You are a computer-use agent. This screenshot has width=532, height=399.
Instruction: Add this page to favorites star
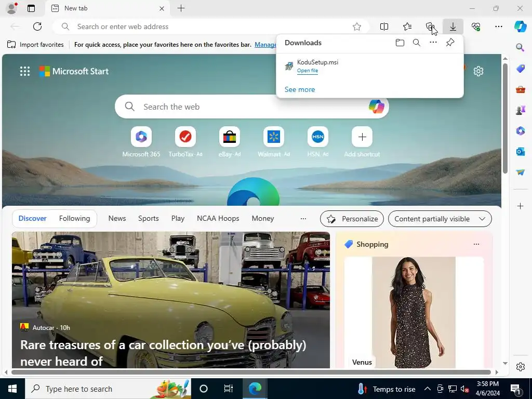356,26
